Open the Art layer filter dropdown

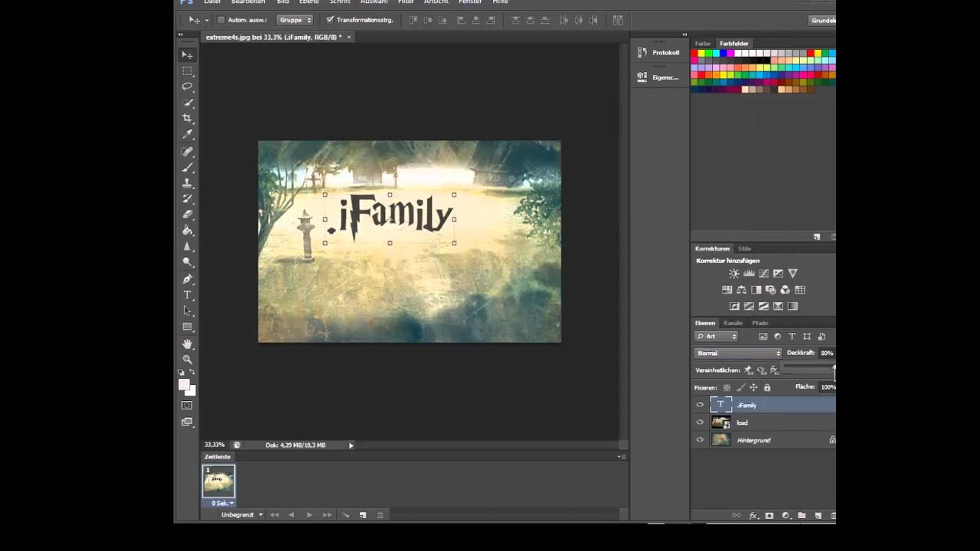click(717, 337)
